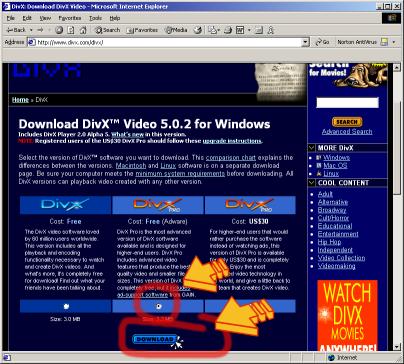The width and height of the screenshot is (404, 364).
Task: Click the movie search text field
Action: (x=347, y=103)
